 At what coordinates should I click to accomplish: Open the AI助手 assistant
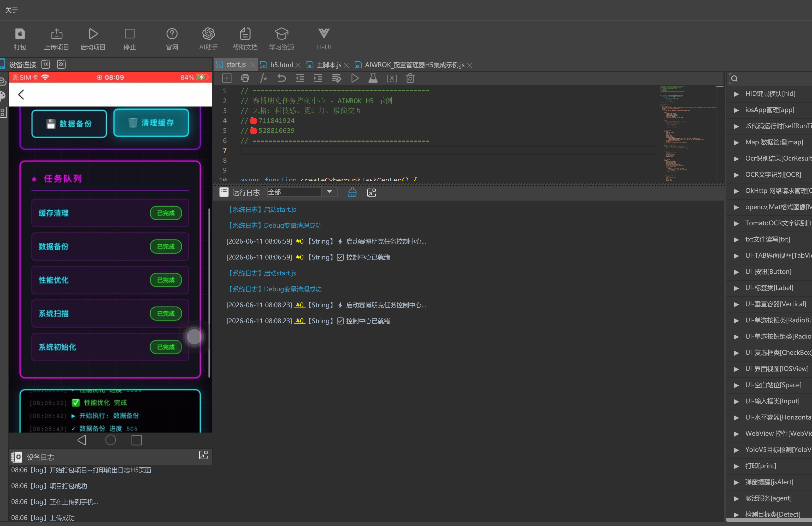coord(208,34)
